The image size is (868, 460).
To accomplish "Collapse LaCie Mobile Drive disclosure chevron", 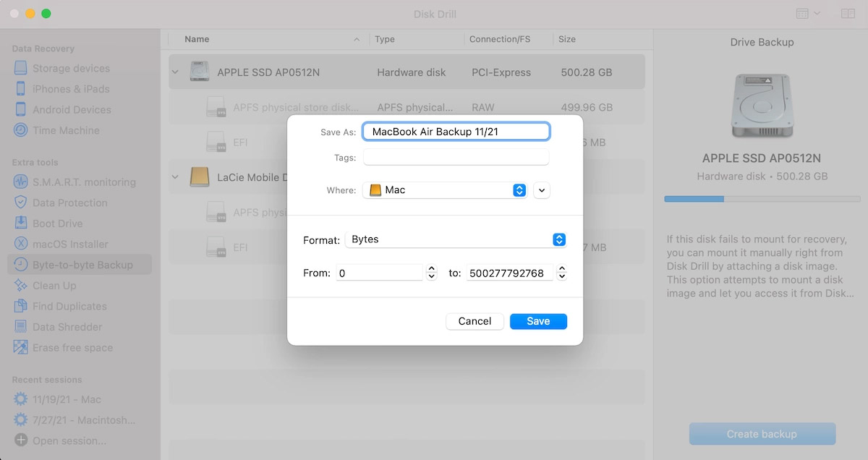I will 175,177.
